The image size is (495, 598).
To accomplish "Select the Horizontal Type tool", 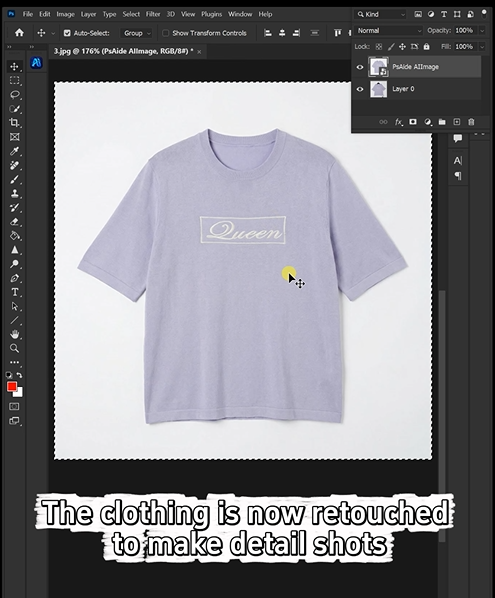I will (x=14, y=292).
